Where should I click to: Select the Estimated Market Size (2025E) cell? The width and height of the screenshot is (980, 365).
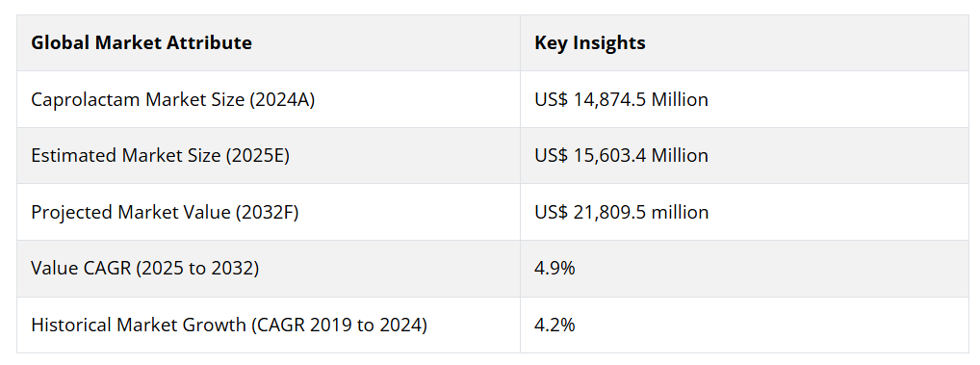[269, 156]
